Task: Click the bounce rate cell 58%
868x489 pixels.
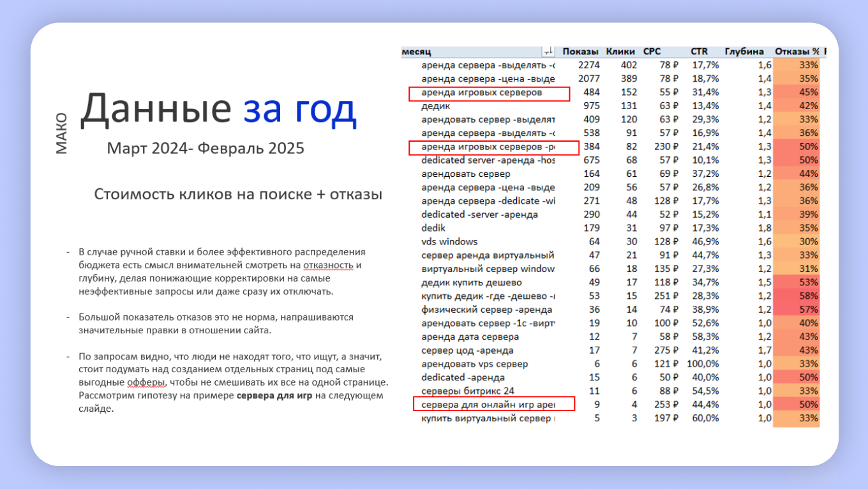Action: tap(796, 296)
